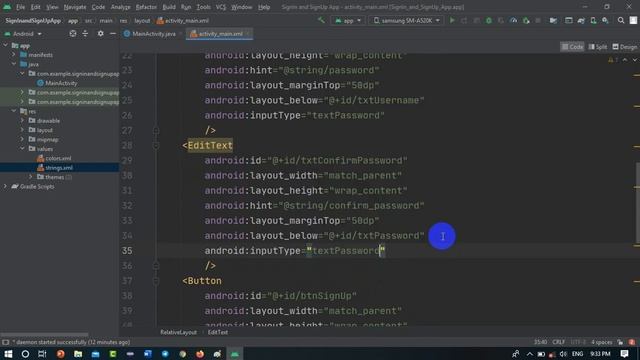Switch editor to Split view
Viewport: 640px width, 360px height.
(x=598, y=47)
